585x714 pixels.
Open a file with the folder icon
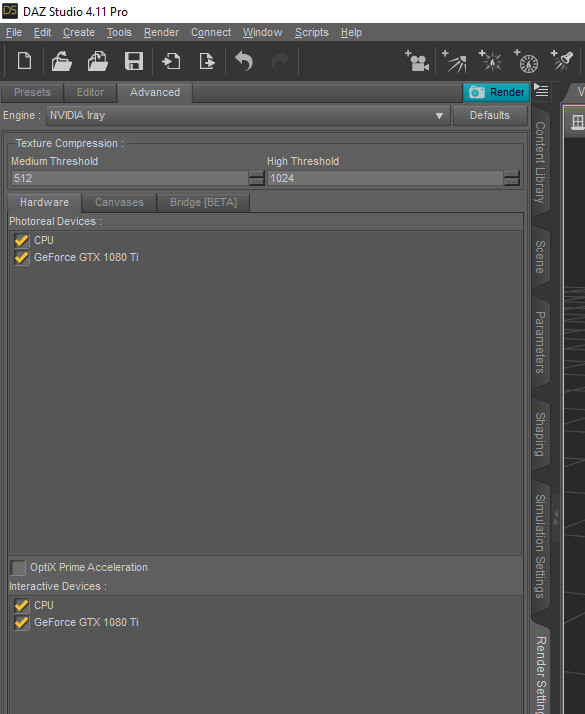coord(61,61)
